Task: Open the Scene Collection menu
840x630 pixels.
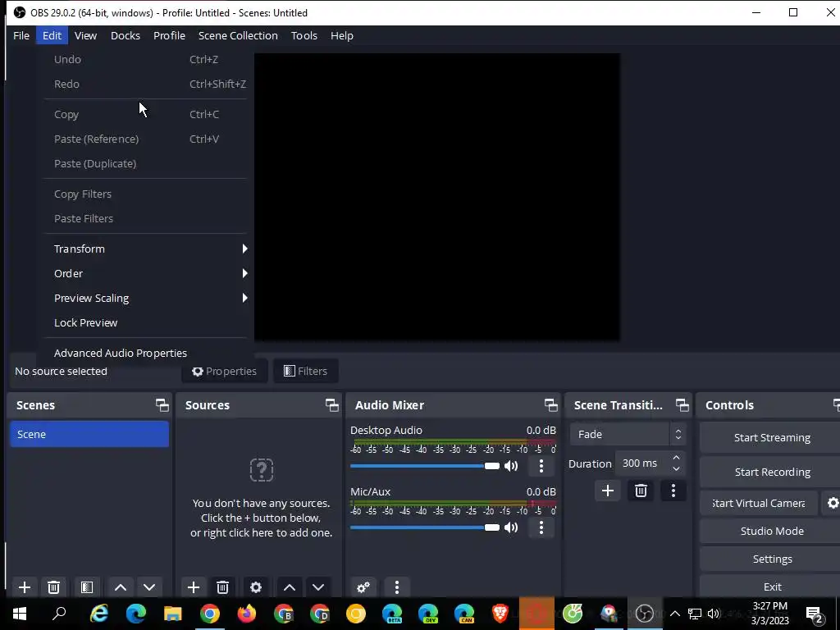Action: tap(238, 35)
